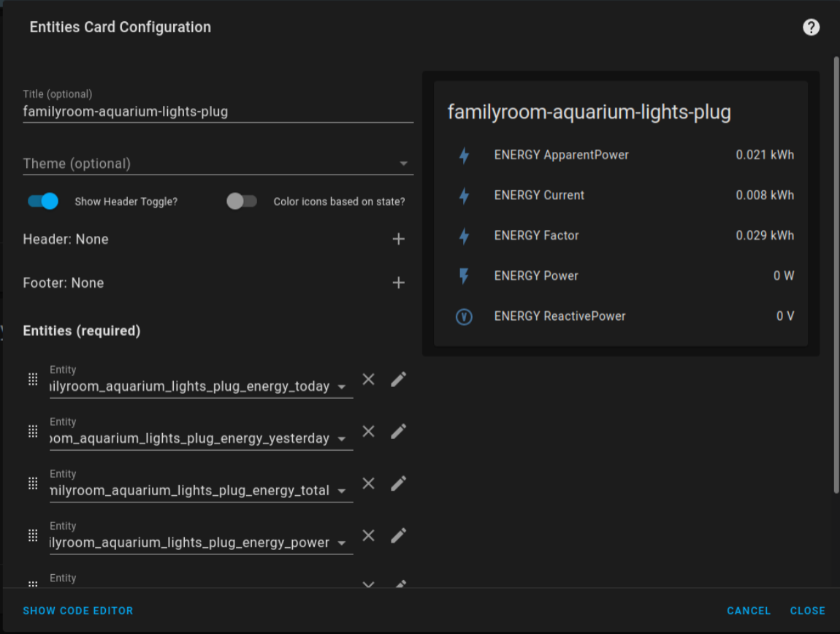
Task: Delete the energy_total entity using its X icon
Action: pos(368,483)
